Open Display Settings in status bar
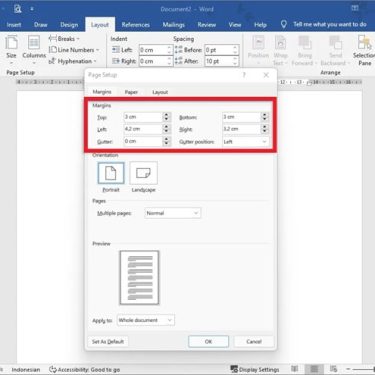Screen dimensions: 375x375 click(255, 369)
